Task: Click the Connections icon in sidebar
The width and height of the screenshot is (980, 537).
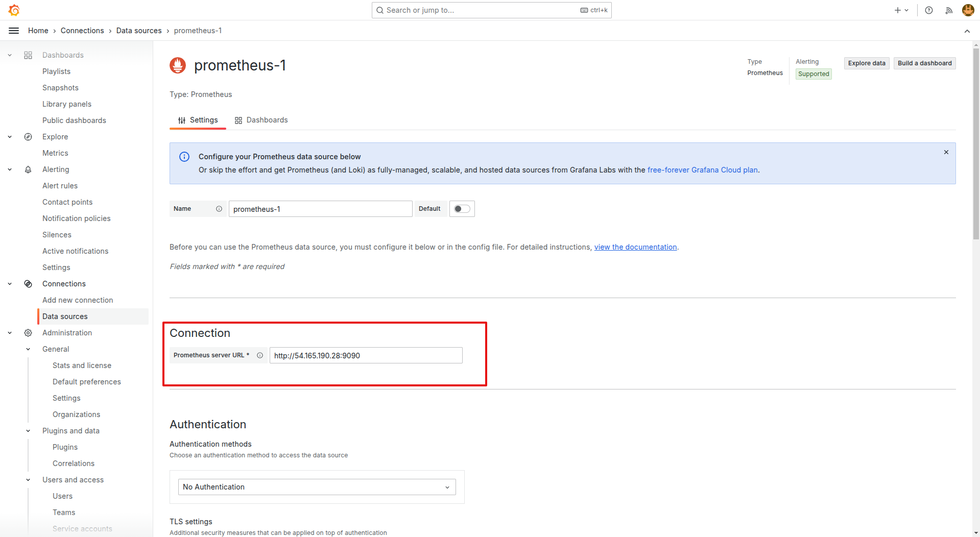Action: (28, 284)
